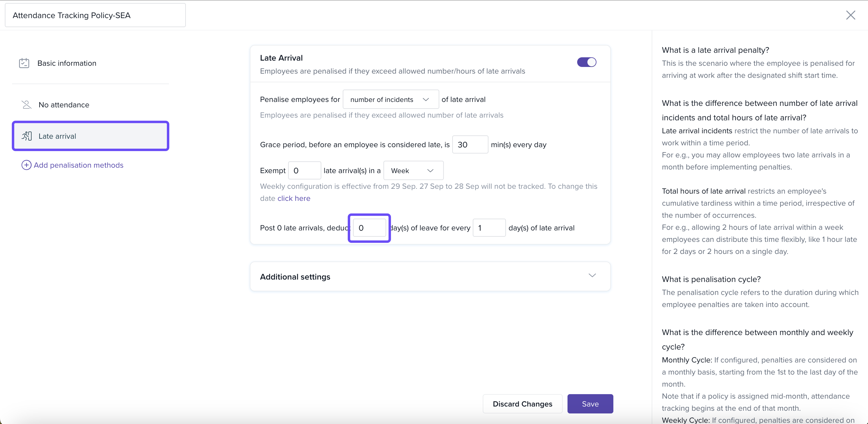Click the chevron in the Week dropdown
Viewport: 868px width, 424px height.
tap(430, 171)
